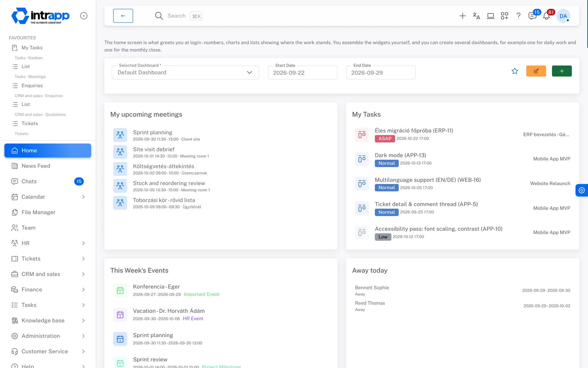Click the Website Relaunch project label
588x368 pixels.
tap(550, 184)
